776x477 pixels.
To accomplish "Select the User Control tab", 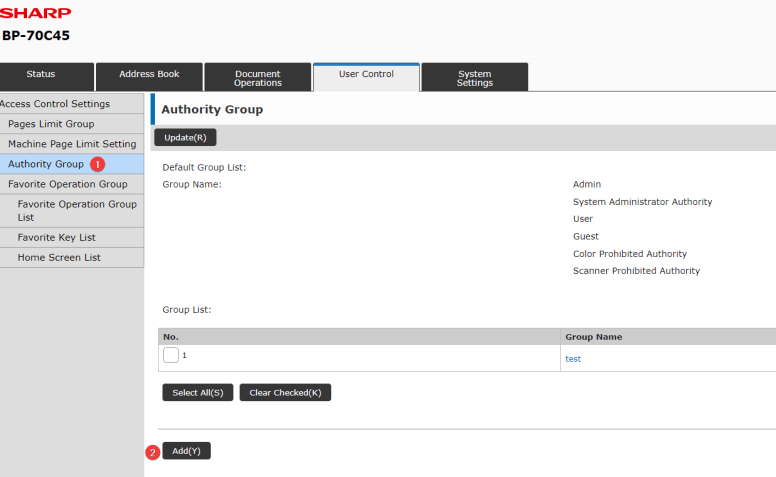I will click(366, 75).
